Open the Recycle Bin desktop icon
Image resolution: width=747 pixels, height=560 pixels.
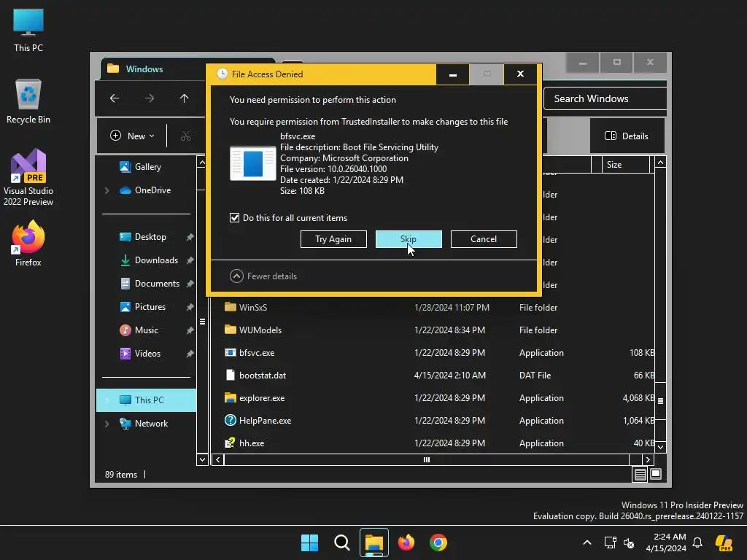(28, 101)
